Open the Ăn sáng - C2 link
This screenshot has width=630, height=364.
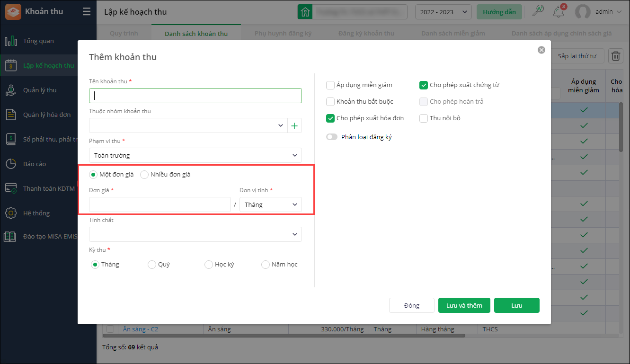coord(141,329)
